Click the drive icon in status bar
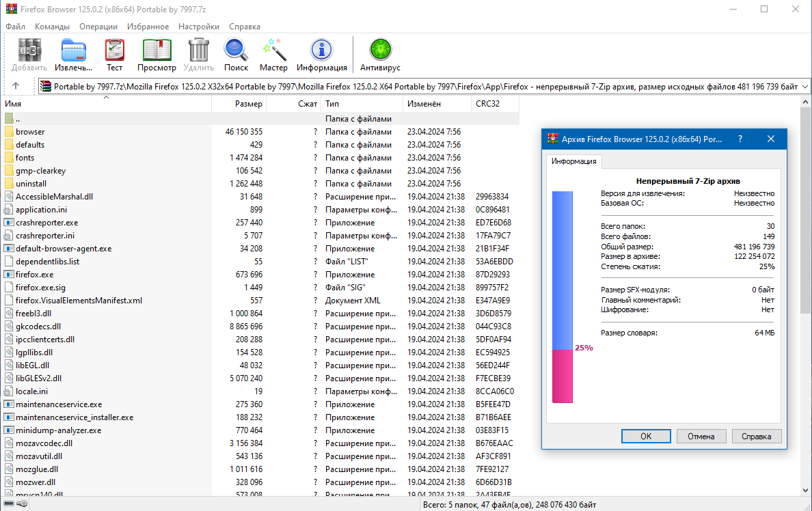Viewport: 812px width, 511px height. click(9, 503)
